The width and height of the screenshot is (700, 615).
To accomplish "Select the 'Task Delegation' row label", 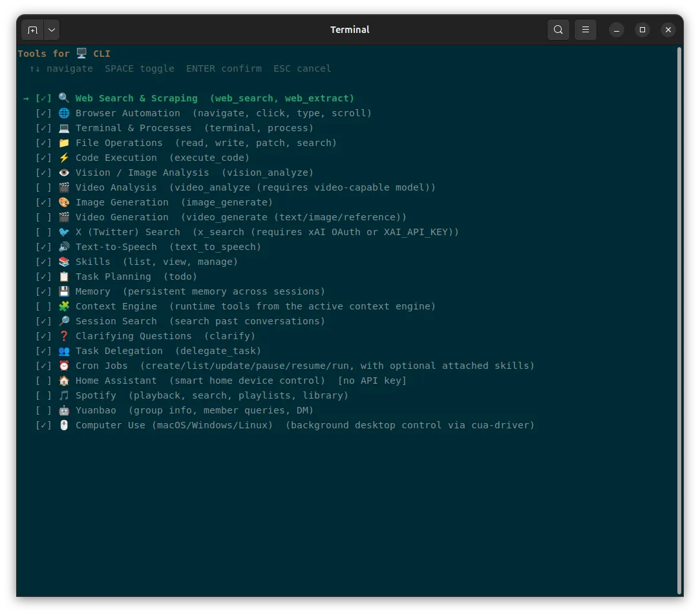I will (x=119, y=351).
